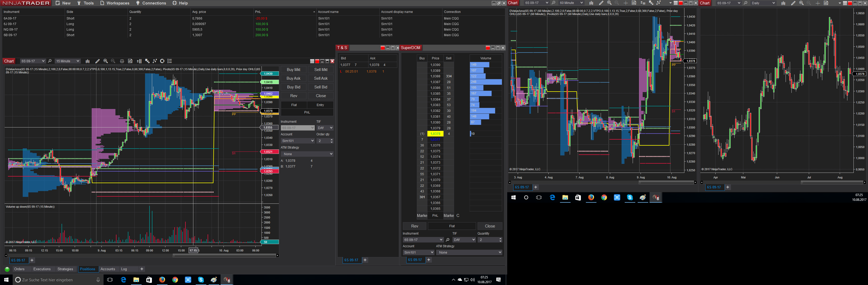Image resolution: width=868 pixels, height=285 pixels.
Task: Open ATM Strategy dropdown in Chart Trader
Action: (307, 154)
